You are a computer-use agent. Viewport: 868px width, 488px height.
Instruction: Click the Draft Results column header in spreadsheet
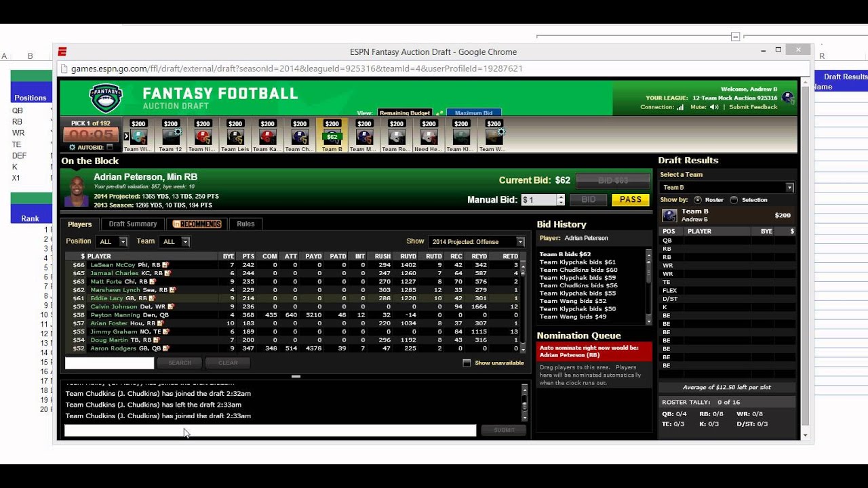[845, 77]
